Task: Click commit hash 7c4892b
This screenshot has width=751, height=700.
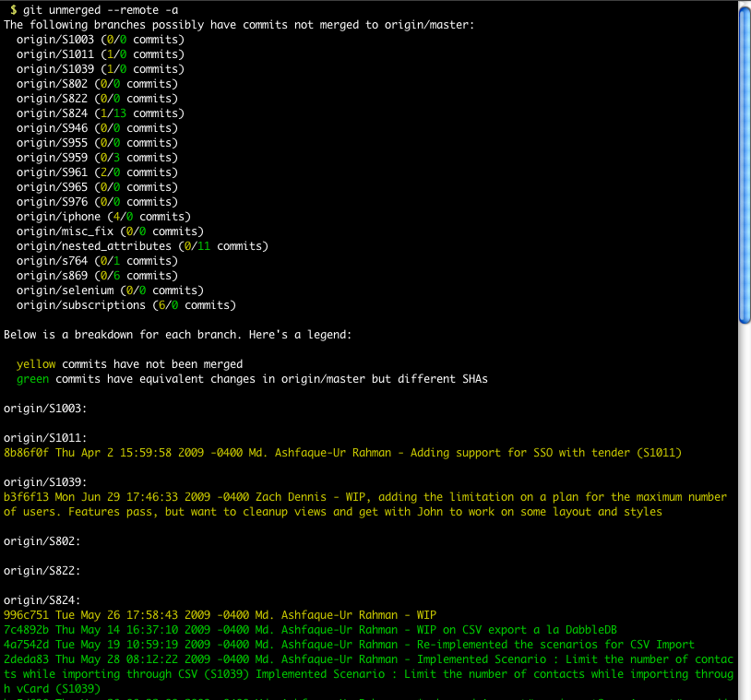Action: pos(26,630)
